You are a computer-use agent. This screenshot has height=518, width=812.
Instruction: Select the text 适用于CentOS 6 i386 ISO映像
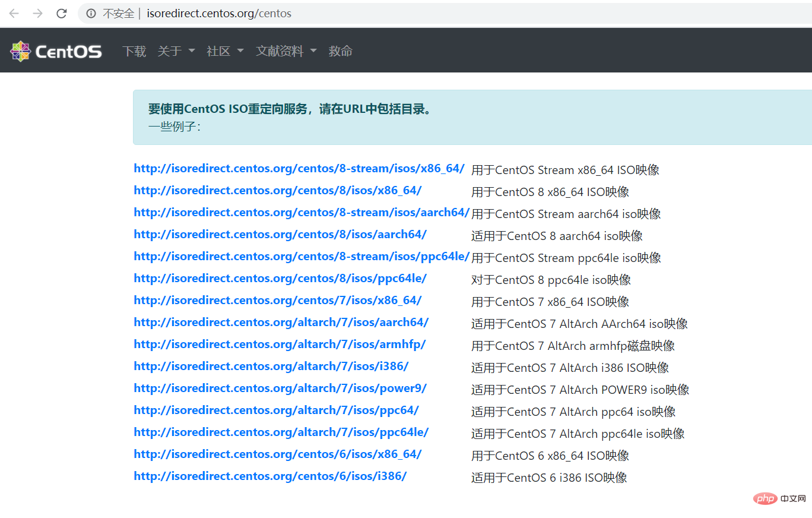549,478
